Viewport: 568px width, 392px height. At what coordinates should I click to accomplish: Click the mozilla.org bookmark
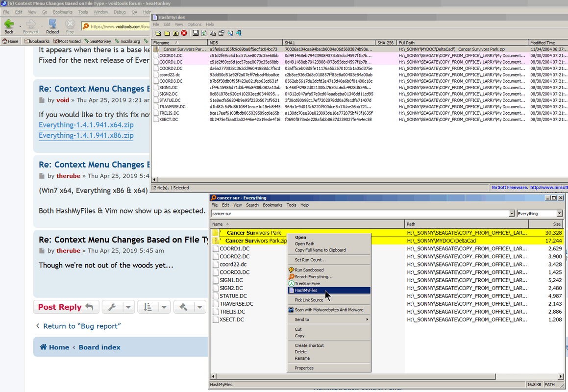[127, 41]
